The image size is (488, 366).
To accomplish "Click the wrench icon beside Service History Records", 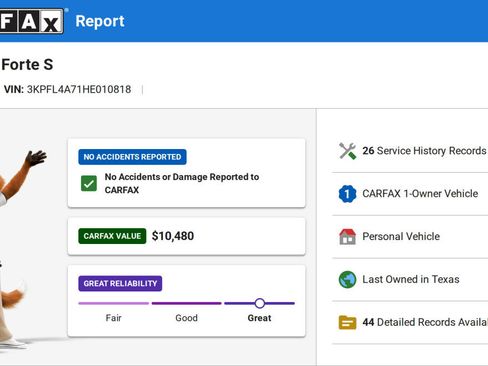I will coord(347,151).
